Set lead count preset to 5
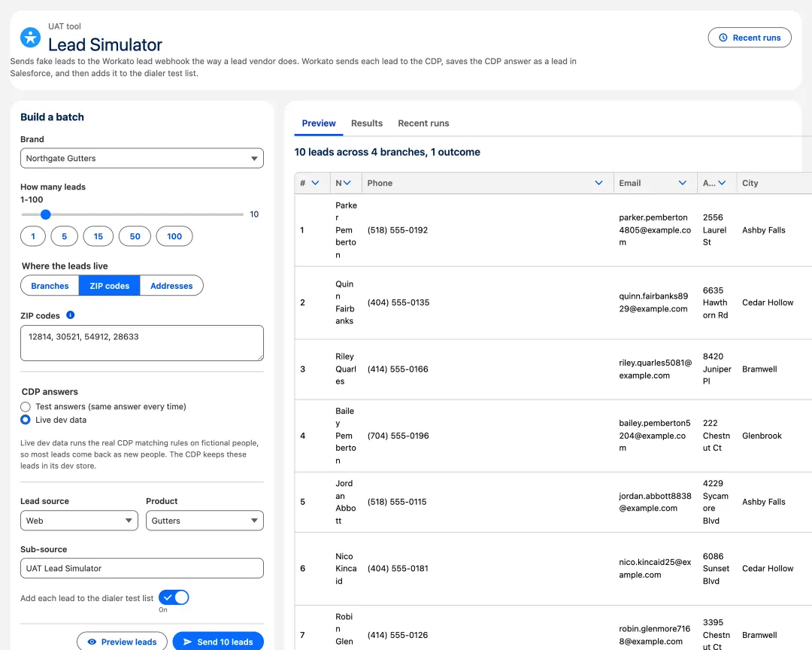Image resolution: width=812 pixels, height=650 pixels. pos(64,236)
